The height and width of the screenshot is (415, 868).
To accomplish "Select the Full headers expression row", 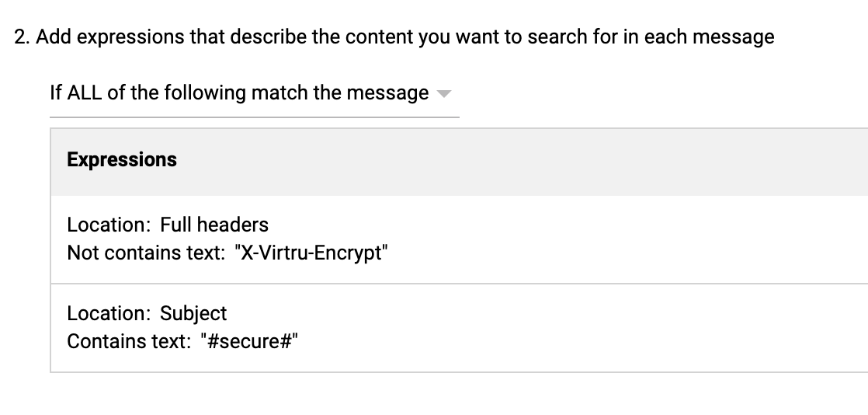I will (458, 239).
